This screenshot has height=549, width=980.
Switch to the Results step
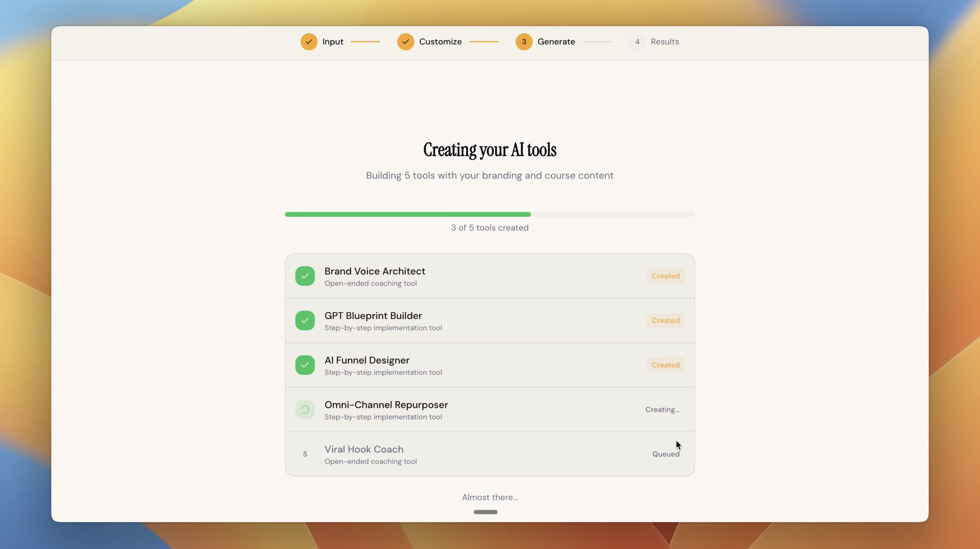[665, 42]
